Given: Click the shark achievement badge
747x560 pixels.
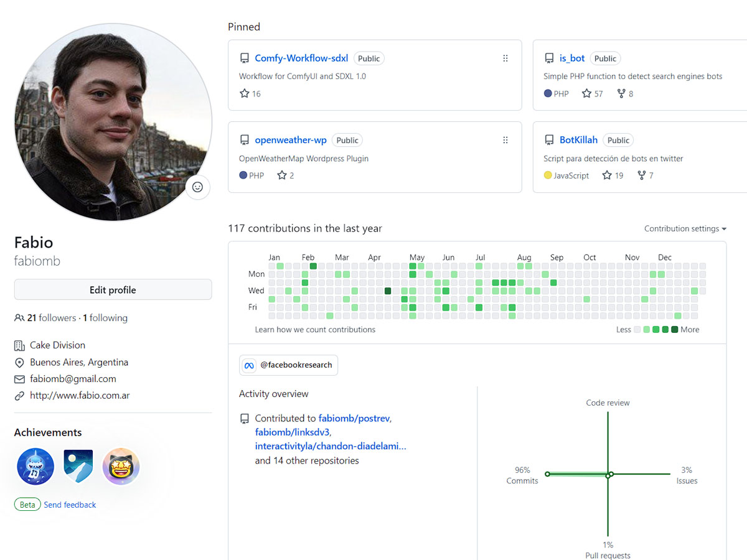Looking at the screenshot, I should (35, 467).
